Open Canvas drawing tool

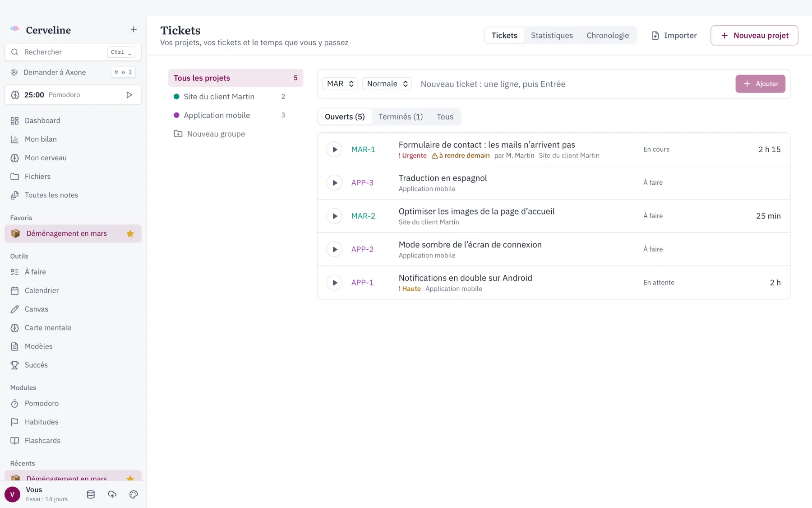pyautogui.click(x=73, y=309)
